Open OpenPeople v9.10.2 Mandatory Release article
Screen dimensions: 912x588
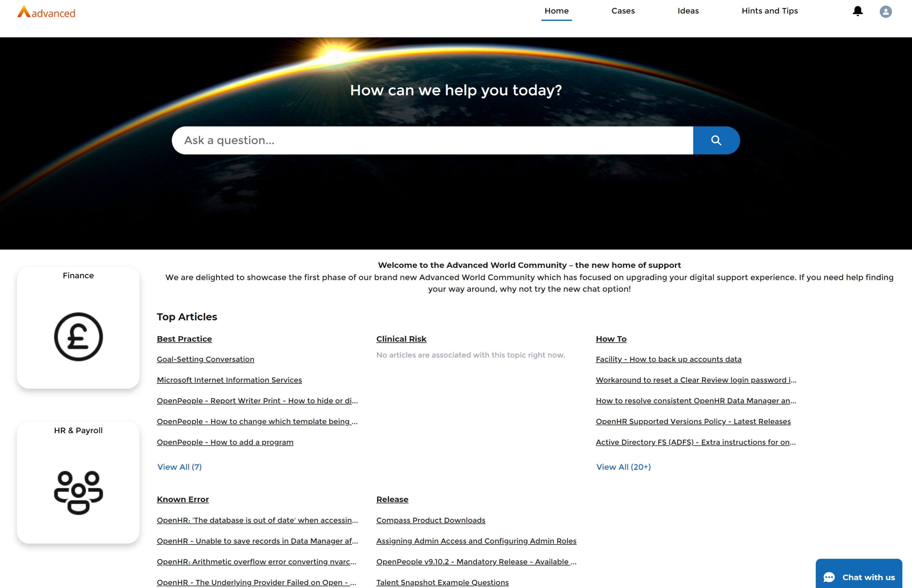476,562
